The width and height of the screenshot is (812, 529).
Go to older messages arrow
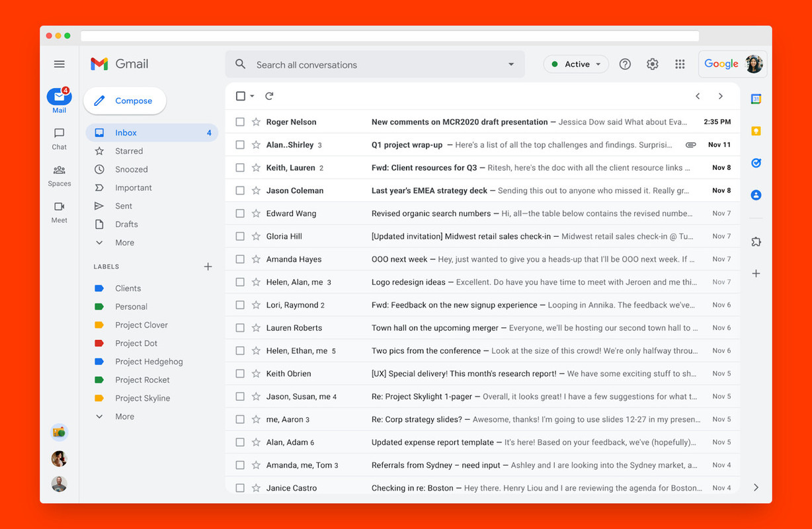click(721, 96)
